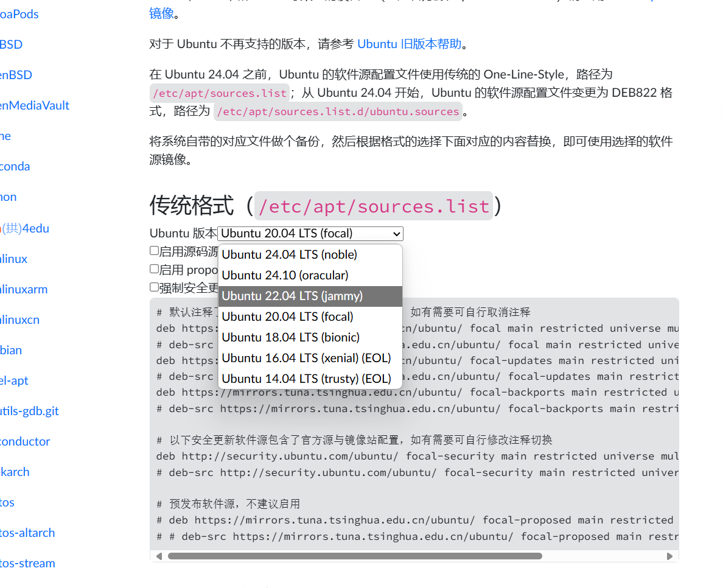
Task: Open the el-apt sidebar link
Action: (x=14, y=380)
